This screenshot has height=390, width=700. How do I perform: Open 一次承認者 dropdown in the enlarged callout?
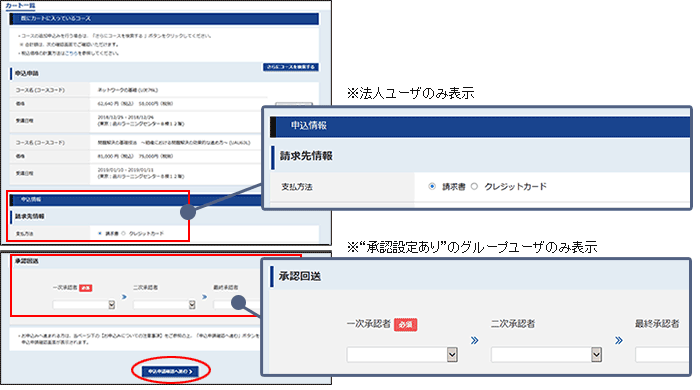402,355
